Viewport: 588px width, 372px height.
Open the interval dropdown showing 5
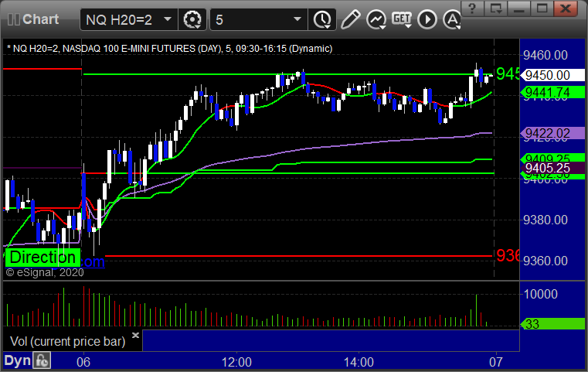pos(259,19)
